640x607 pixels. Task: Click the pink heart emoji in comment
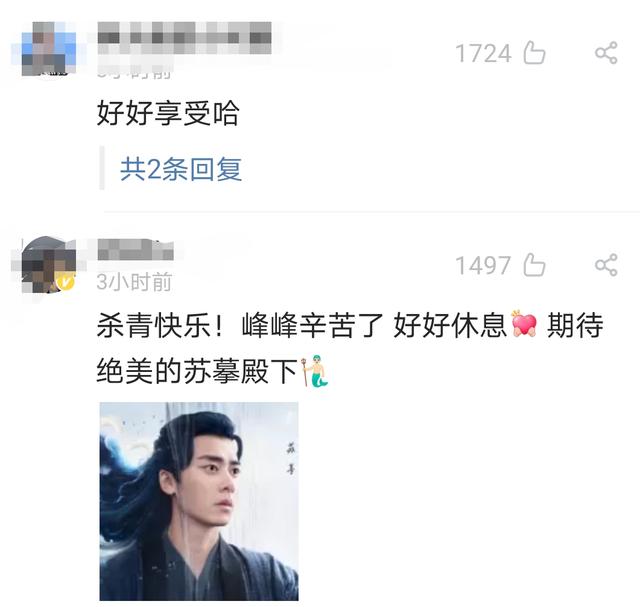tap(524, 324)
